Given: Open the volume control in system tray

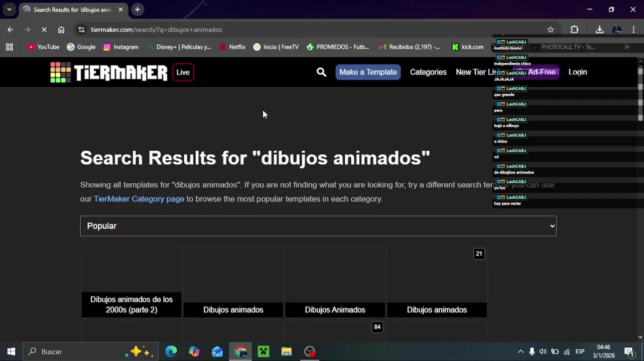Looking at the screenshot, I should (543, 351).
